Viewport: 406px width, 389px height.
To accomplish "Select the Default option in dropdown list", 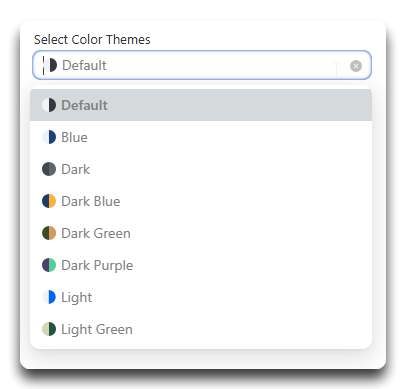I will click(x=201, y=105).
